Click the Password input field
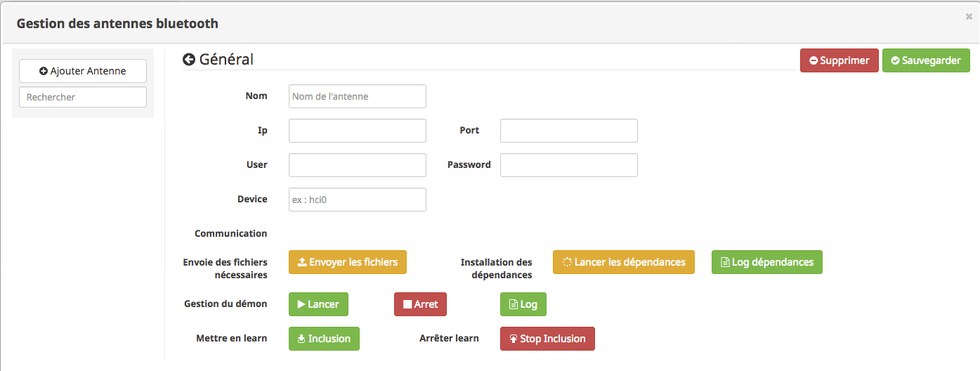 pyautogui.click(x=569, y=165)
